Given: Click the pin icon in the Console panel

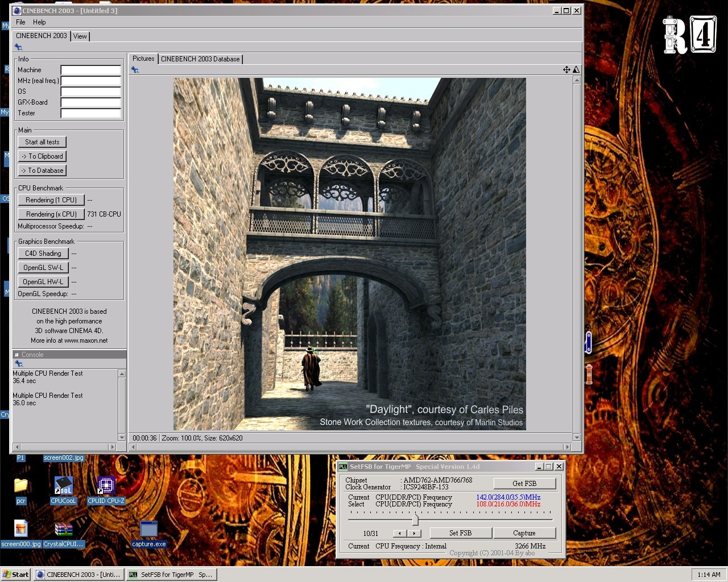Looking at the screenshot, I should [18, 363].
